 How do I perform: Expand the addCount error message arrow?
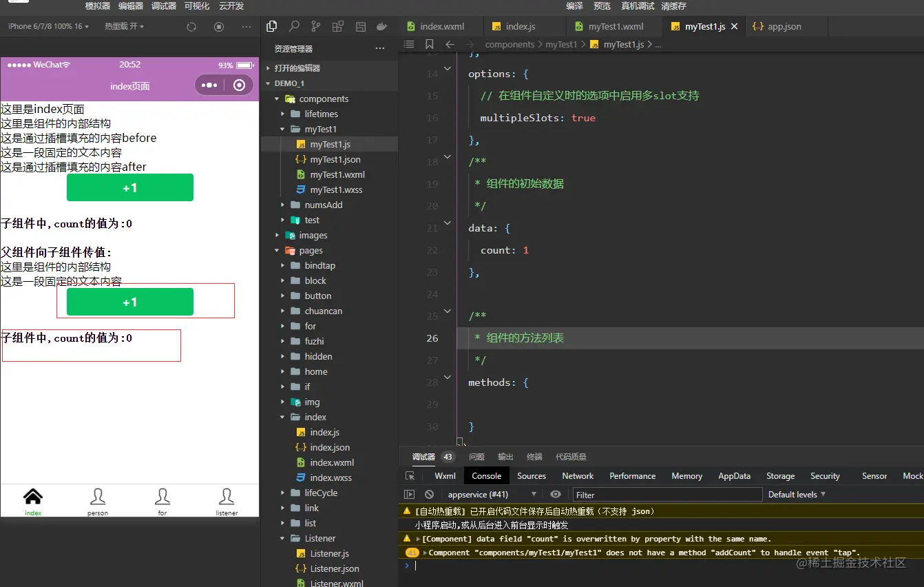click(425, 553)
